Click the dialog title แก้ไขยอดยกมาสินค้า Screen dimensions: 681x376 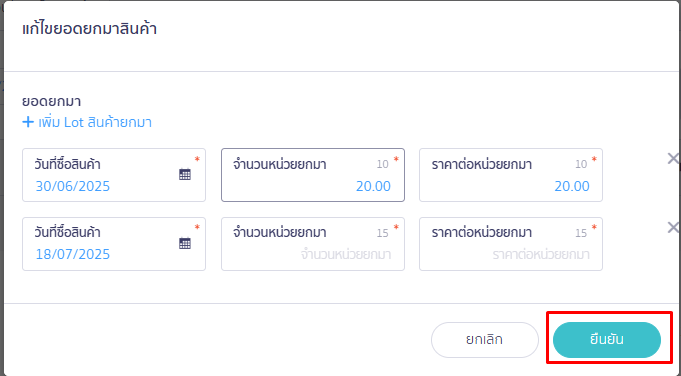(x=89, y=29)
